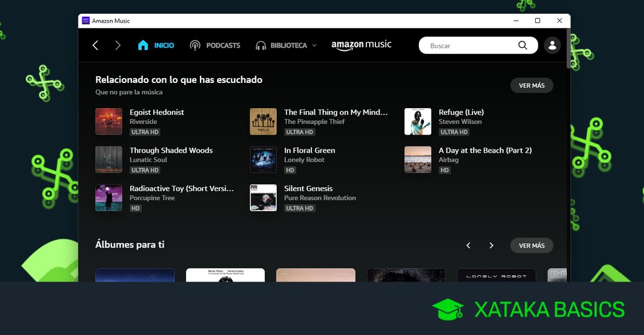Open the Airbag artist link

pos(448,160)
